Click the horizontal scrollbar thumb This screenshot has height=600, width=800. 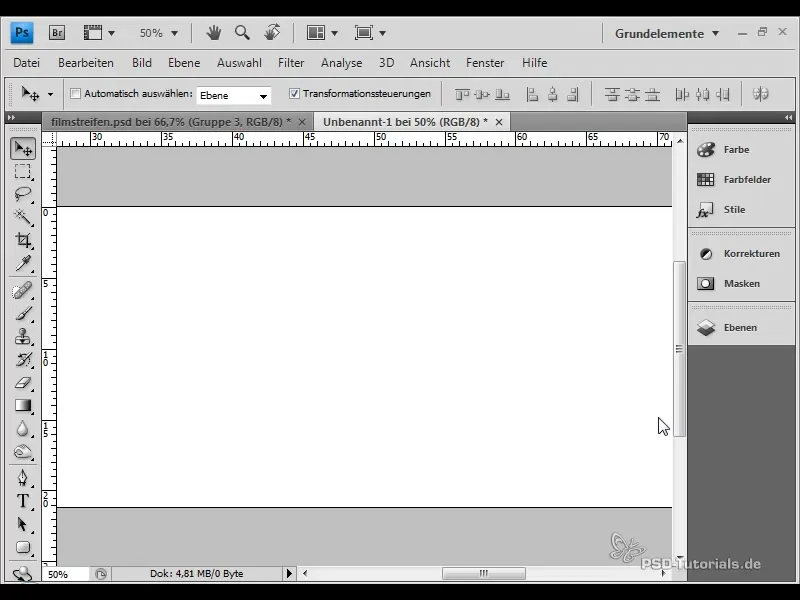(484, 573)
